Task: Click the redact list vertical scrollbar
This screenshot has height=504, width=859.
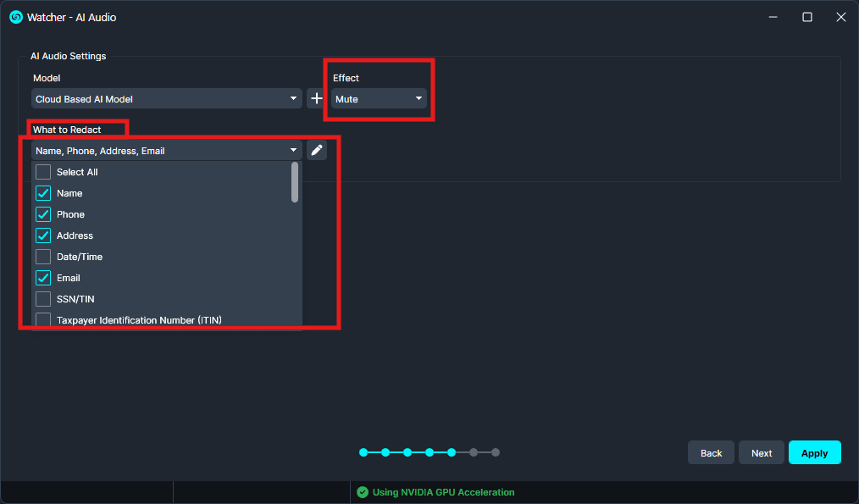Action: [295, 182]
